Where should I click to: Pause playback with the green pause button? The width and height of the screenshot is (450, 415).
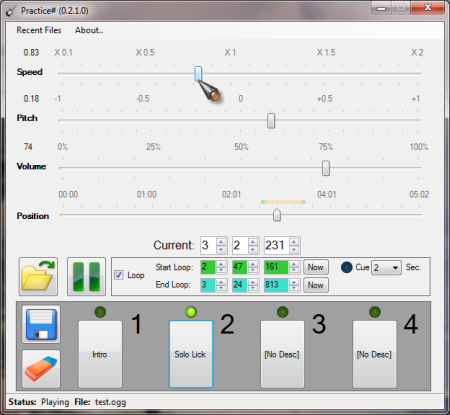[86, 276]
